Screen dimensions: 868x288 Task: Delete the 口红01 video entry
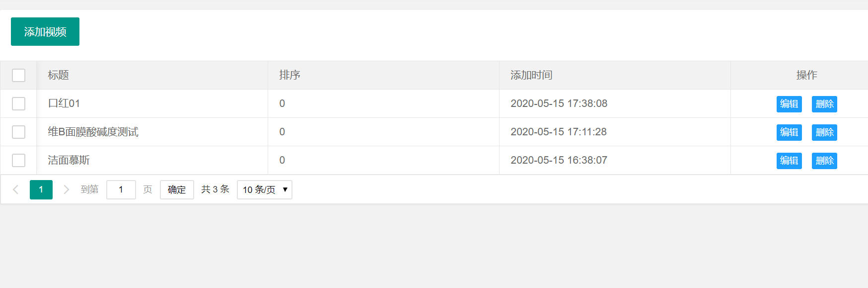pos(824,104)
